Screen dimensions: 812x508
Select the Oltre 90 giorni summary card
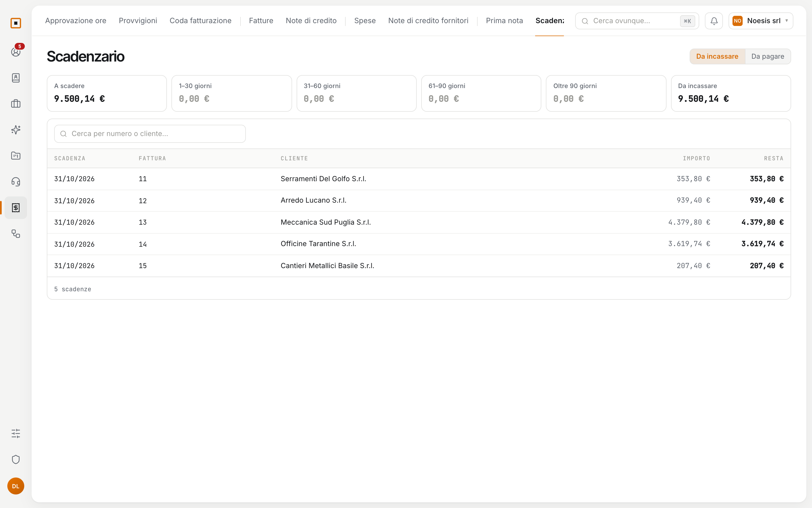point(606,93)
